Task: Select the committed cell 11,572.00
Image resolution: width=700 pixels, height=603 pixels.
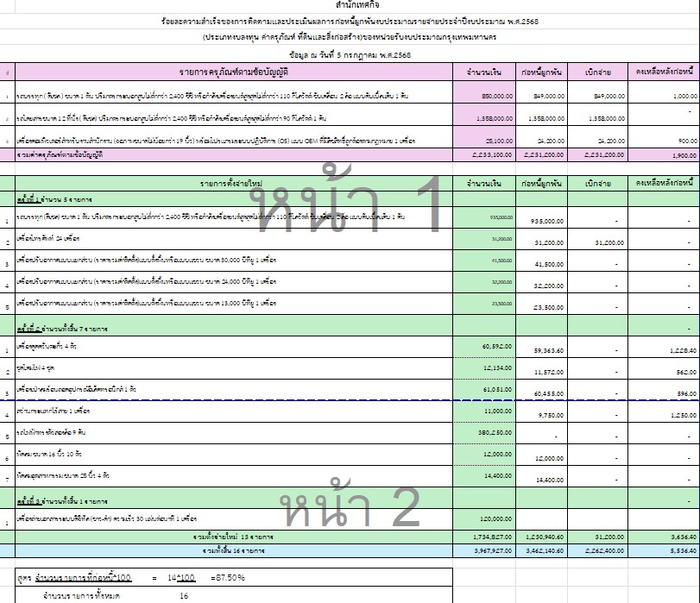Action: (x=541, y=368)
